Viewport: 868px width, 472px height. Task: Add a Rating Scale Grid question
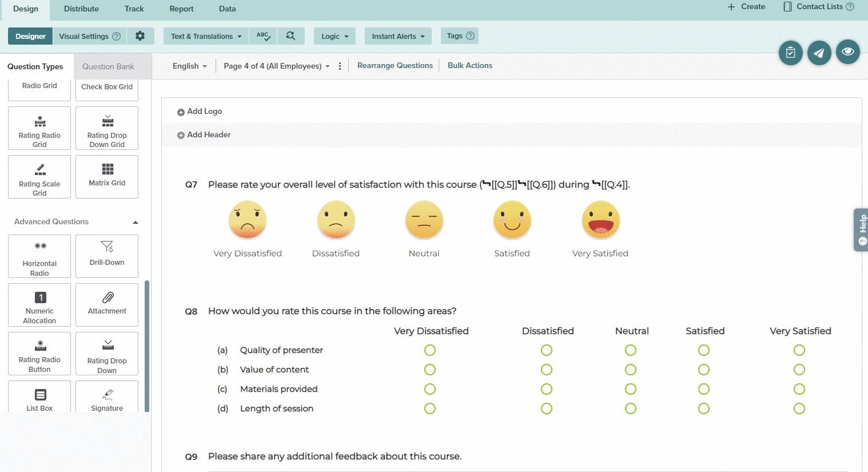tap(39, 177)
